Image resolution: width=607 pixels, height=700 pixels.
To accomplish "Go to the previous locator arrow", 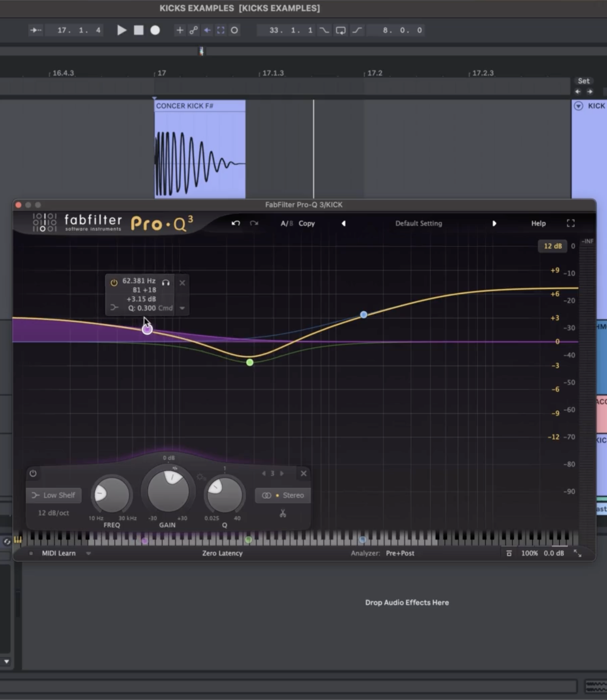I will point(578,92).
